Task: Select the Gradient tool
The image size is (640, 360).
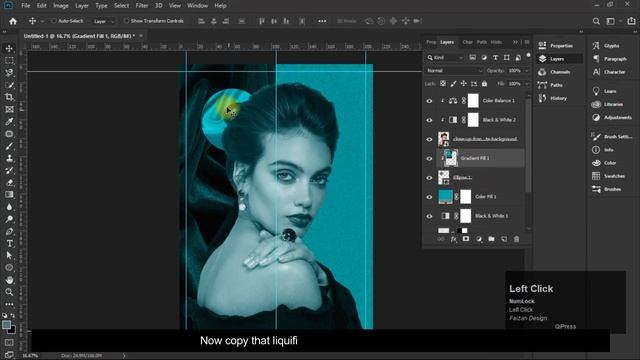Action: [x=9, y=195]
